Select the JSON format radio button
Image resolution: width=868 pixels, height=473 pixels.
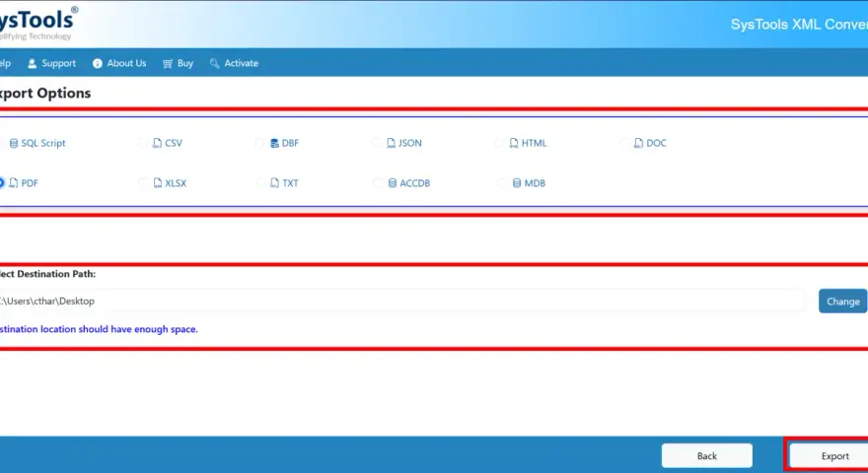pyautogui.click(x=377, y=143)
